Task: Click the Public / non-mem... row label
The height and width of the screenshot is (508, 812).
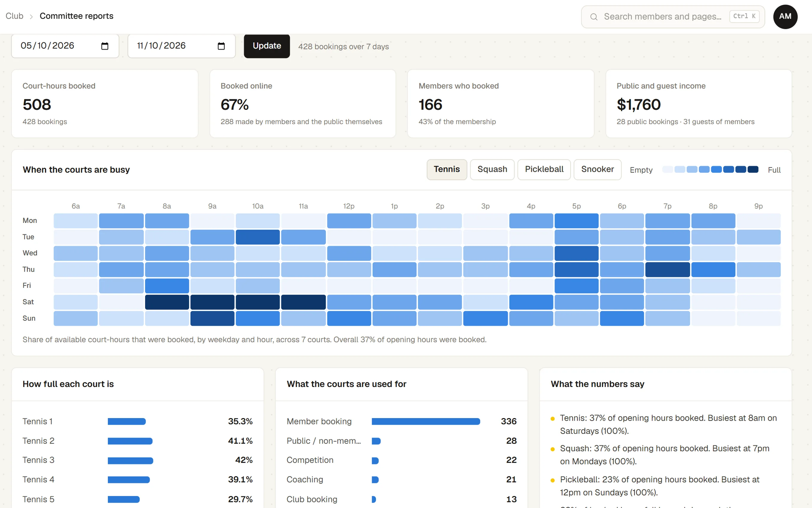Action: 324,441
